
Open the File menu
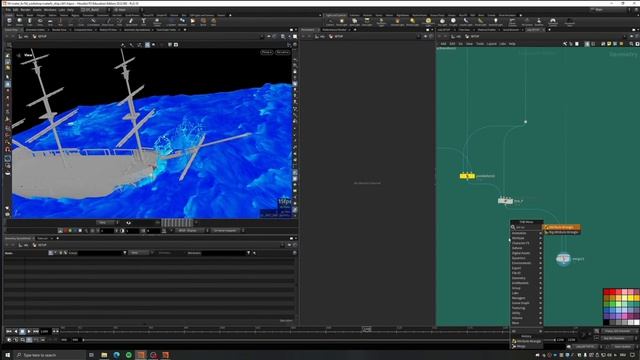tap(8, 10)
